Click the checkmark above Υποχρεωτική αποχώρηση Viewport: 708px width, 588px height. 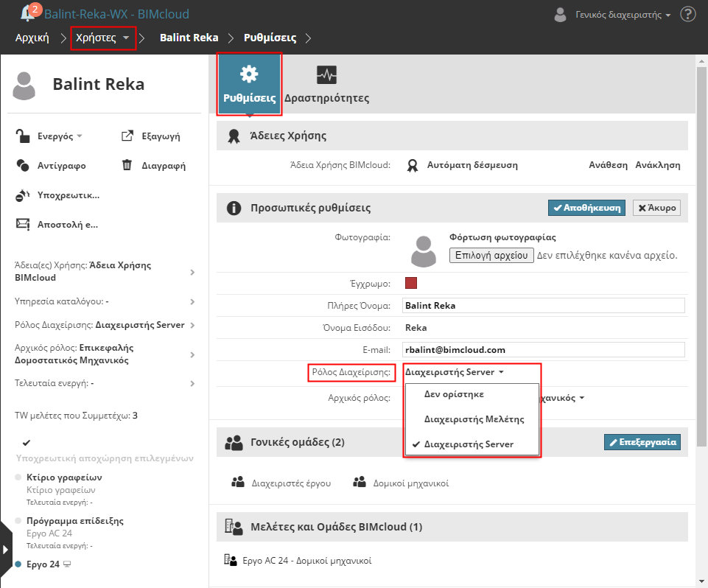tap(27, 443)
